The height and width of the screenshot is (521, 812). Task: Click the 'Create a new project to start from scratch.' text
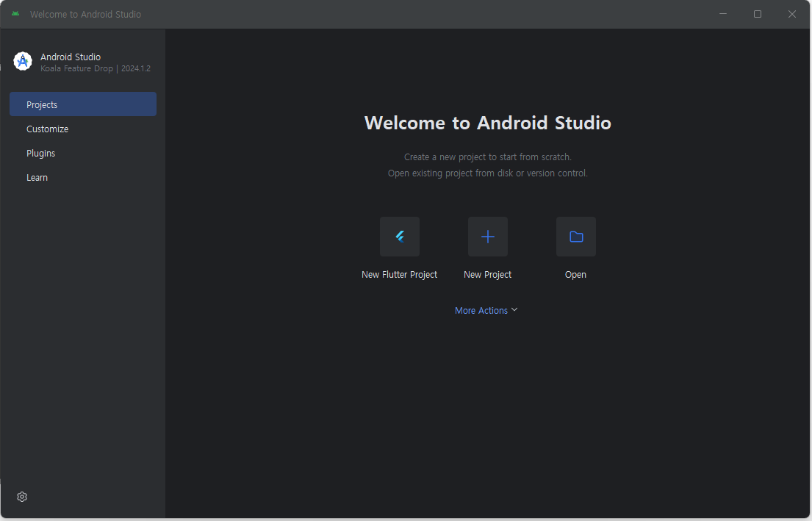point(488,157)
